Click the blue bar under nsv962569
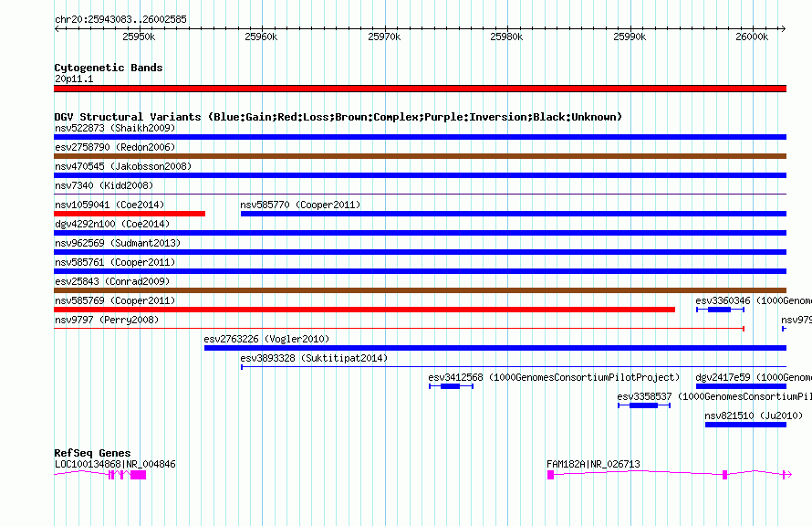812x526 pixels. click(420, 252)
